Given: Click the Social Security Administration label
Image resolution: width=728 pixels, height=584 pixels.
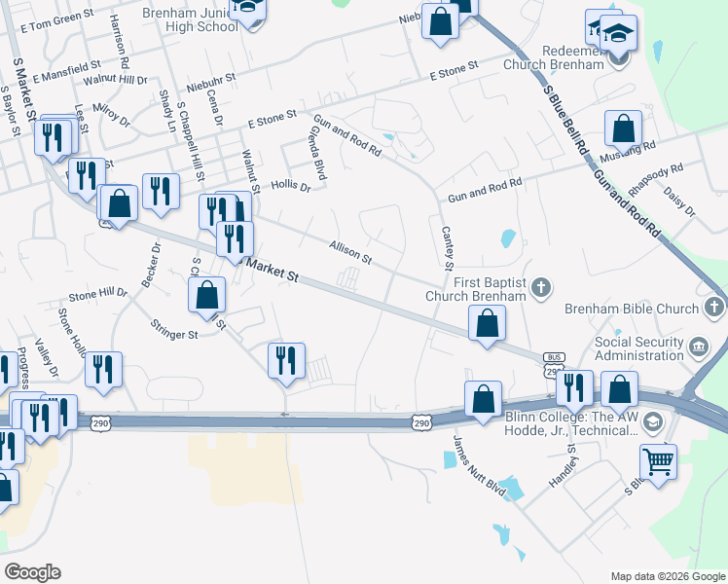Looking at the screenshot, I should coord(638,348).
